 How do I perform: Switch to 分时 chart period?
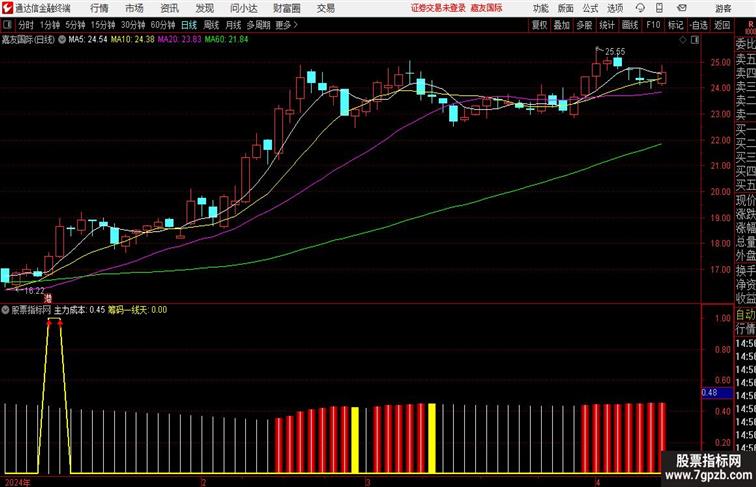26,25
